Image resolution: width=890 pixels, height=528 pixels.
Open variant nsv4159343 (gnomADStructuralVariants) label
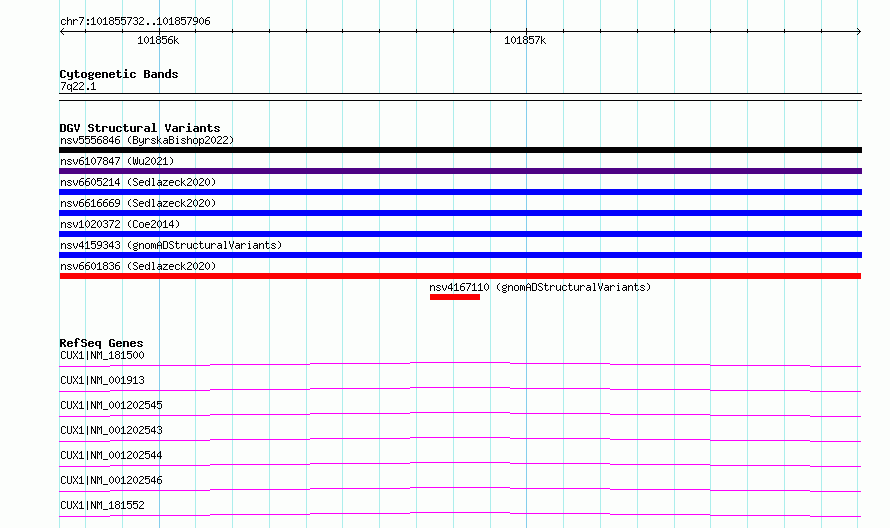(x=171, y=245)
